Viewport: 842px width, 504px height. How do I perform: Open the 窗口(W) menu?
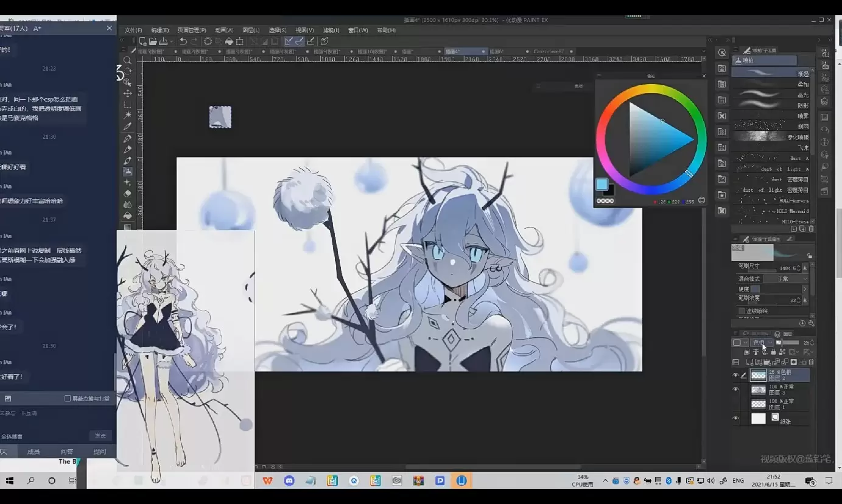(358, 30)
